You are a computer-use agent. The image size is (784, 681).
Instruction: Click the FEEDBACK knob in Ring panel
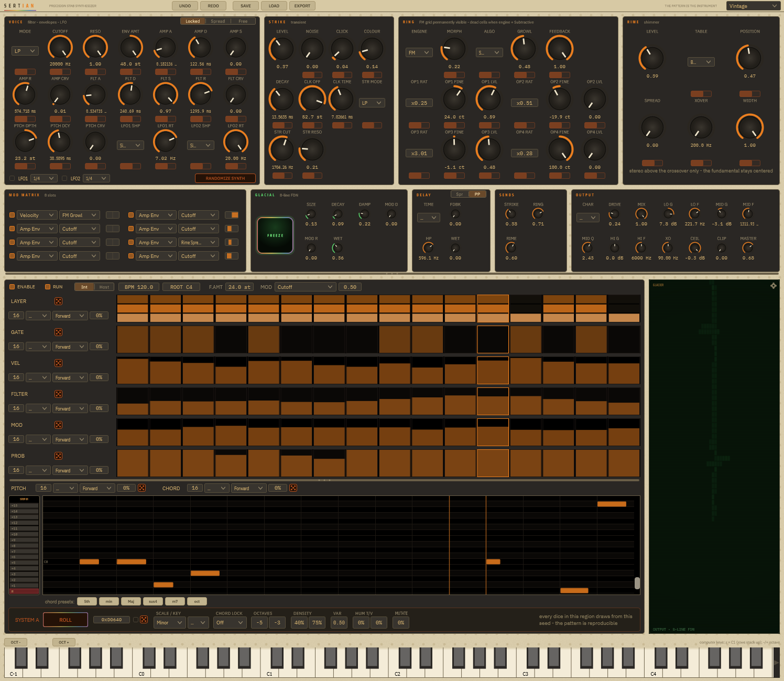pos(560,49)
